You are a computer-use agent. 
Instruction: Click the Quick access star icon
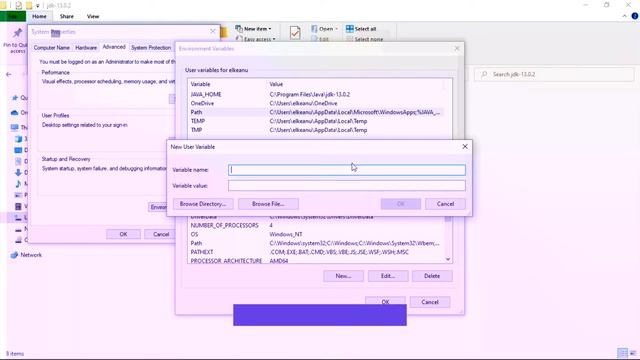(15, 98)
